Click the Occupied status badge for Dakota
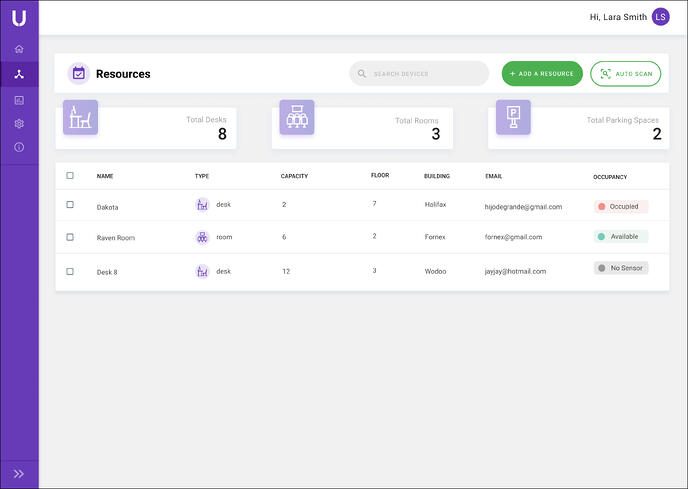The height and width of the screenshot is (489, 688). click(x=621, y=207)
